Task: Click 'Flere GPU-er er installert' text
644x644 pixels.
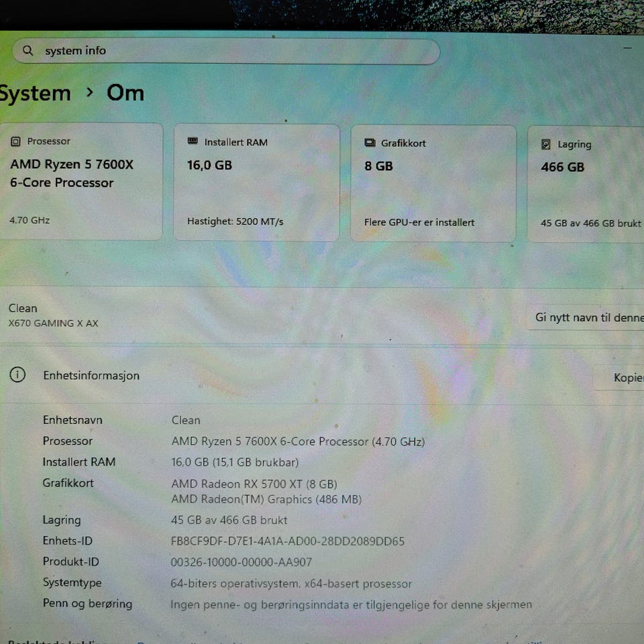Action: point(419,222)
